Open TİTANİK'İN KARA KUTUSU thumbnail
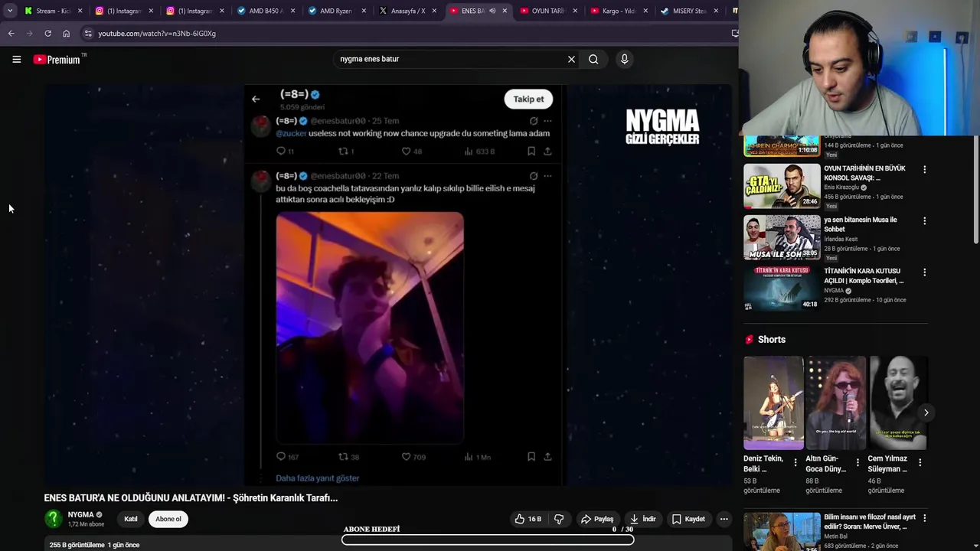The image size is (980, 551). (782, 289)
